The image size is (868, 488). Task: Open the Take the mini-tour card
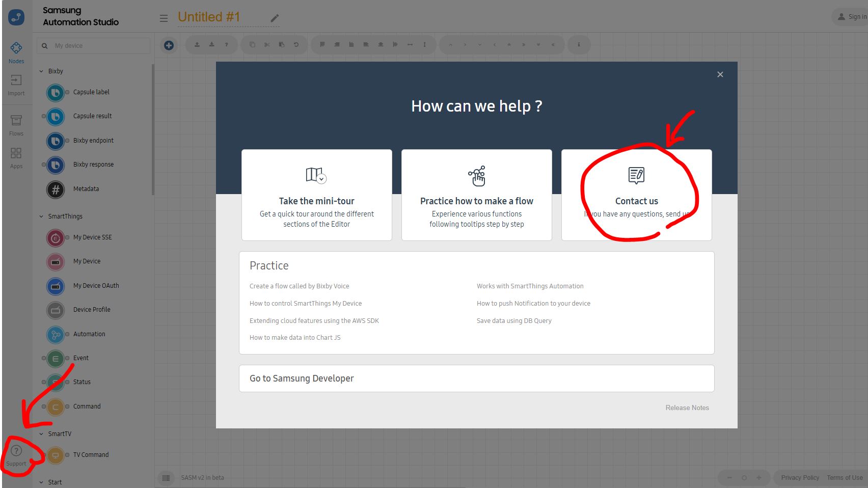317,195
